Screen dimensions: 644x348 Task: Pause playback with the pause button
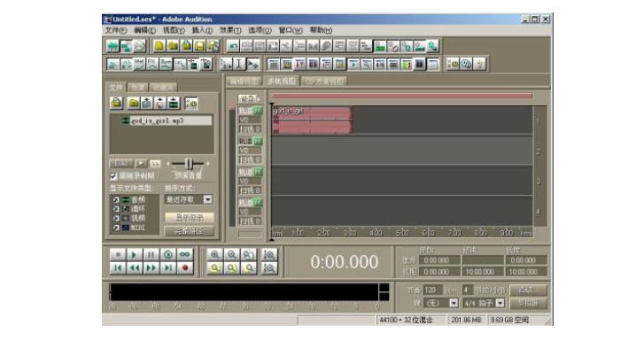(x=151, y=254)
